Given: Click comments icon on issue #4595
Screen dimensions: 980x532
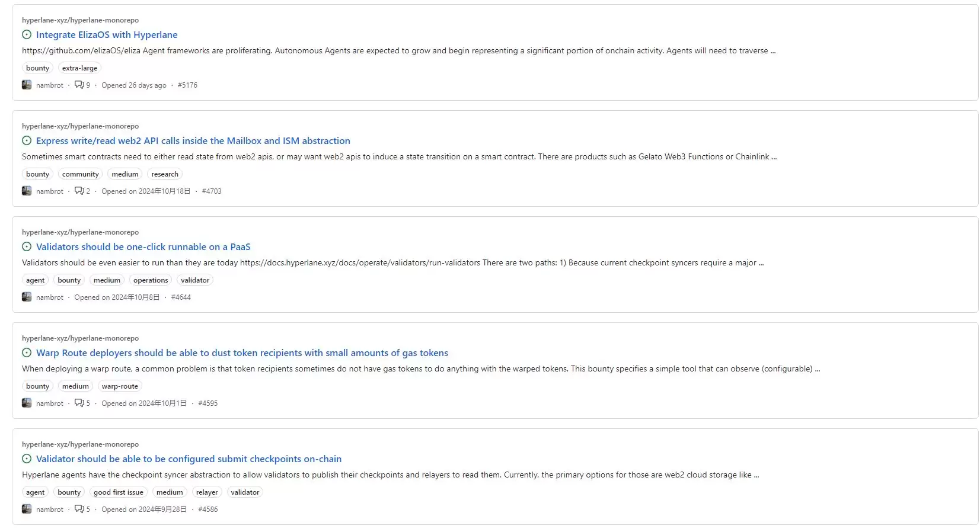Looking at the screenshot, I should pos(79,403).
